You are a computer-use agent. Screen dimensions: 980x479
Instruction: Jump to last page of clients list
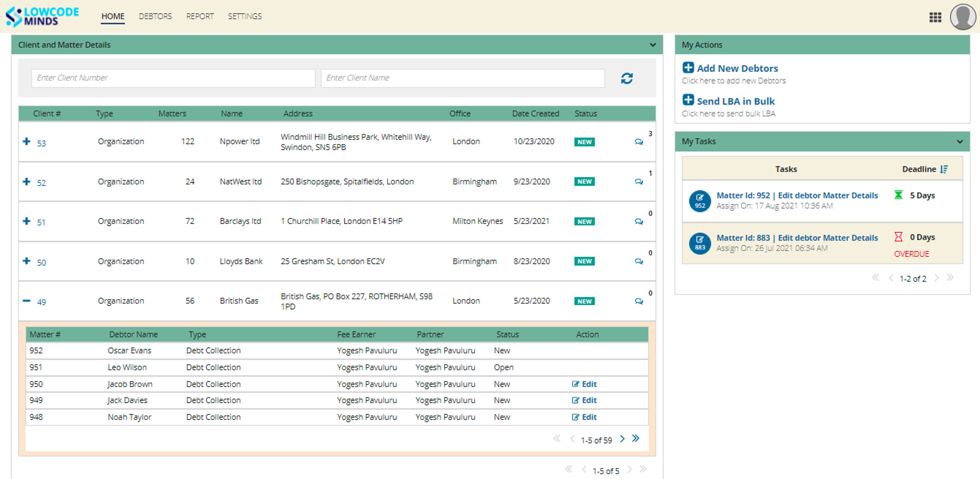pos(643,470)
